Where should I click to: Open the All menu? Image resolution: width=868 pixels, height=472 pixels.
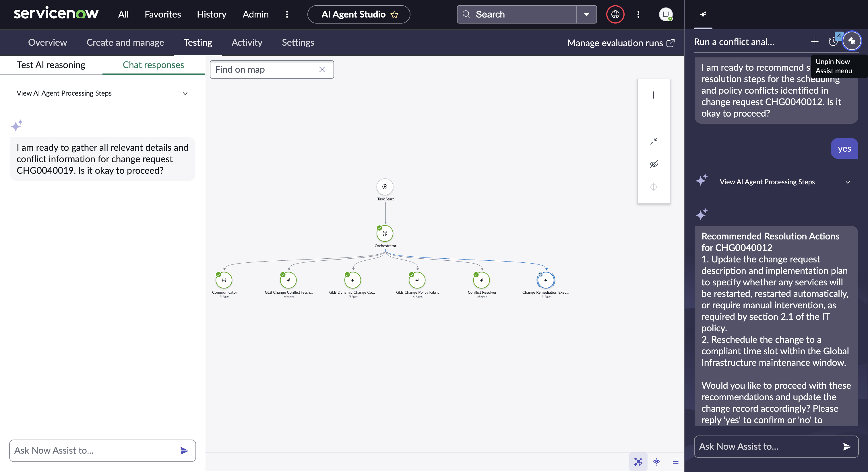coord(123,14)
